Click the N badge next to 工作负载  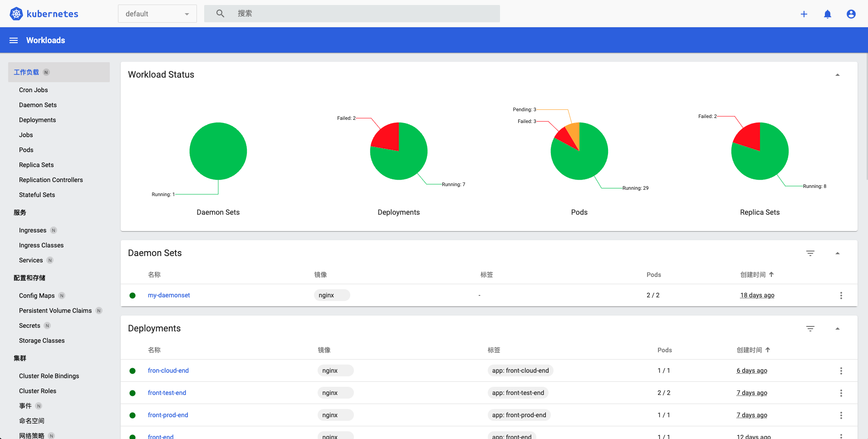46,72
